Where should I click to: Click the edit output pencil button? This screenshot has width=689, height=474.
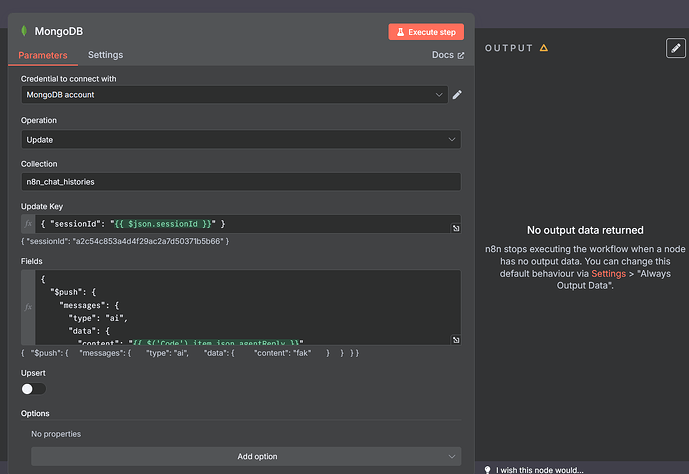click(x=676, y=48)
